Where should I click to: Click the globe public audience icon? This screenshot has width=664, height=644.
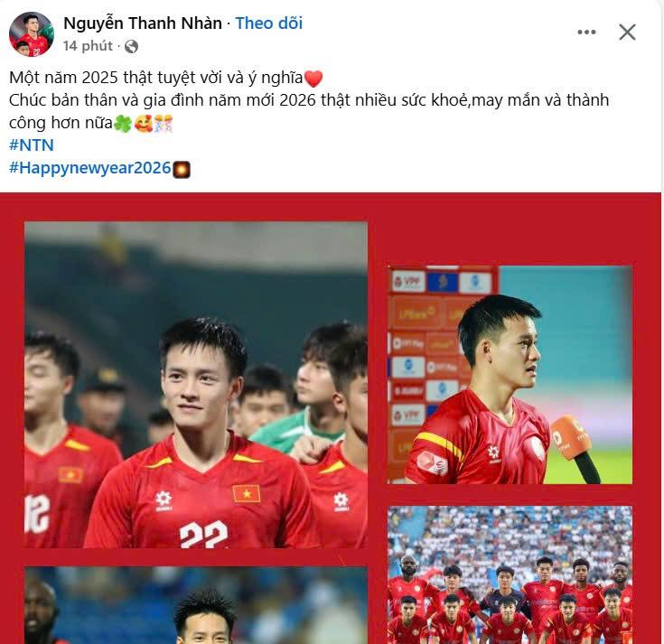131,46
